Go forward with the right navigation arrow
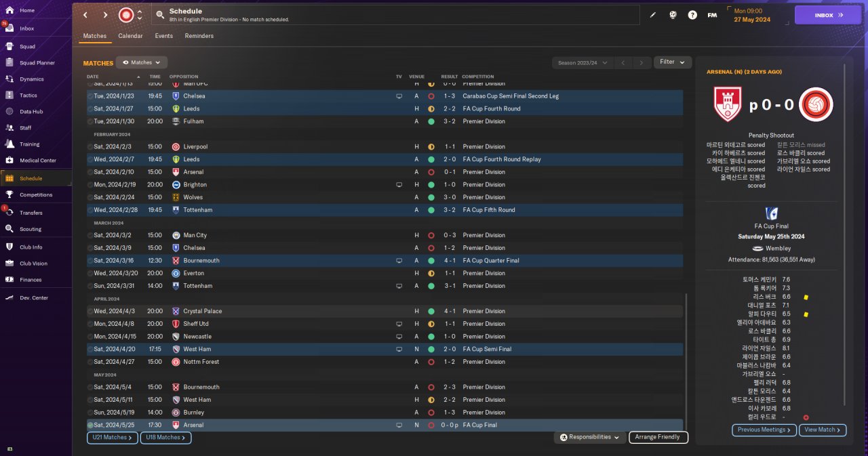 (x=105, y=15)
